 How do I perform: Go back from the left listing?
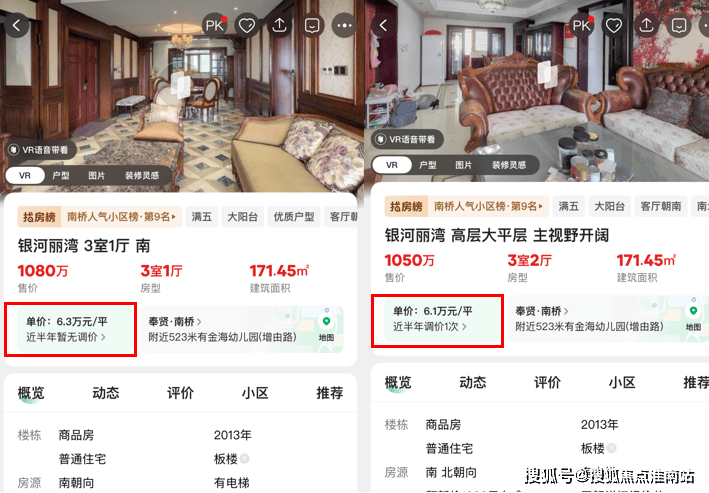[17, 25]
